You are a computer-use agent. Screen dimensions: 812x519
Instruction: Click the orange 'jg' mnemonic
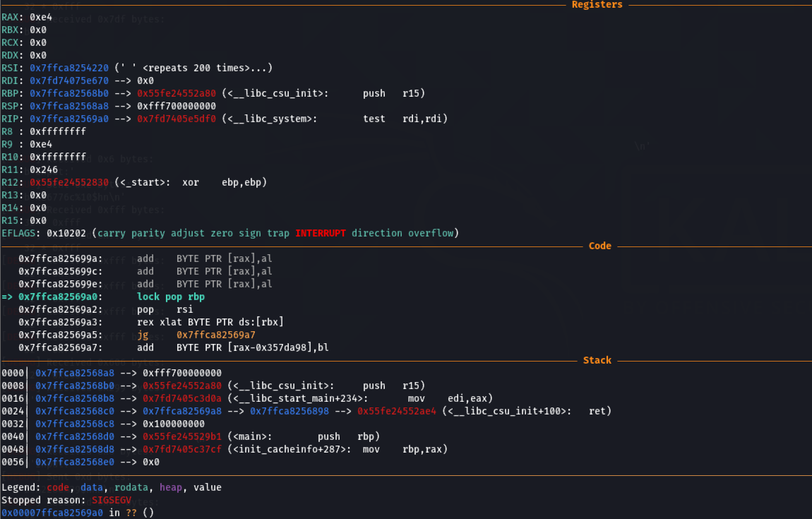(143, 335)
